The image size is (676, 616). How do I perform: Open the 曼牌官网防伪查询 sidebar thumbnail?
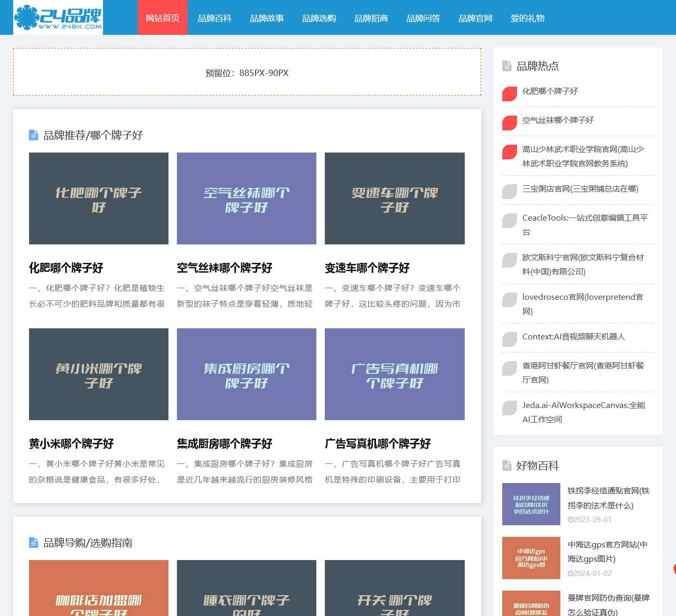[531, 603]
